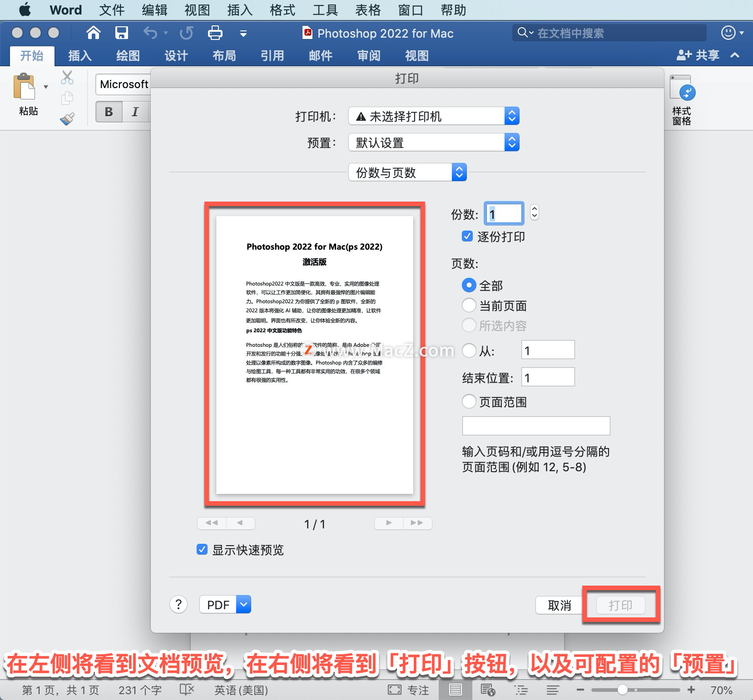The width and height of the screenshot is (753, 700).
Task: Open the 工具 menu in menu bar
Action: [325, 10]
